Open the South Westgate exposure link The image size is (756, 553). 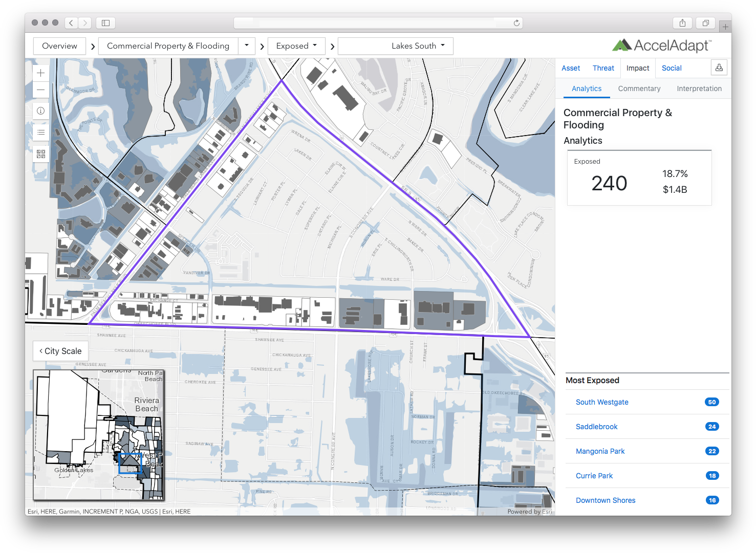(x=602, y=402)
